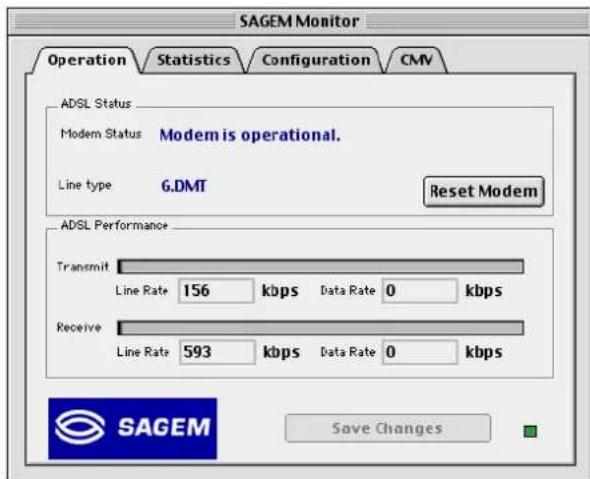Select the Operation tab
This screenshot has width=590, height=479.
[87, 60]
